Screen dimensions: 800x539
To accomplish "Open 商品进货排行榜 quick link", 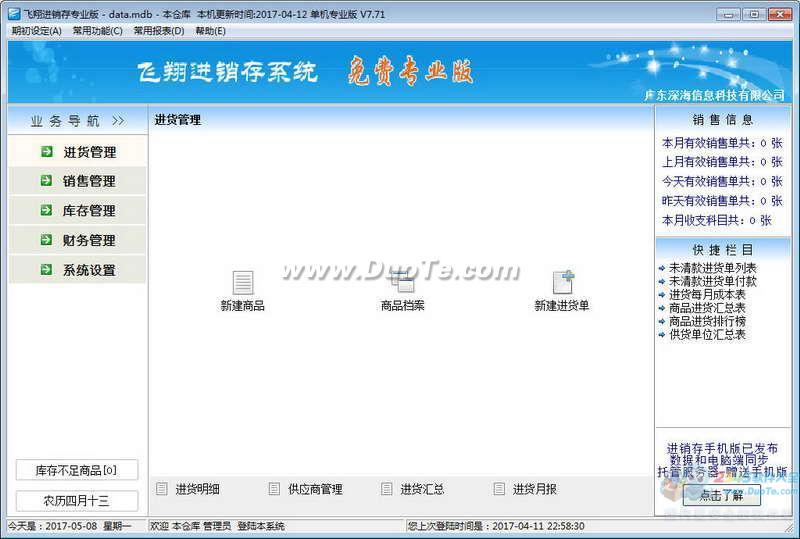I will [707, 321].
